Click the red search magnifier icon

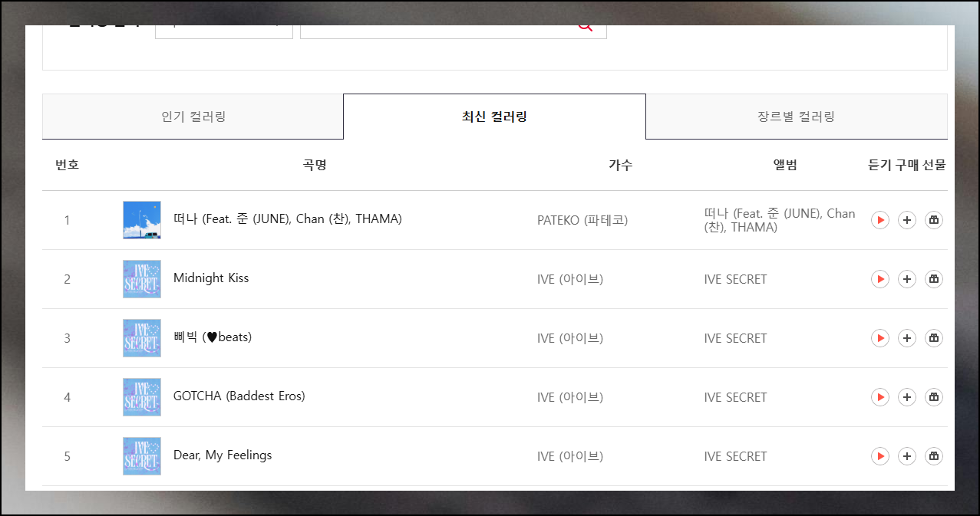tap(586, 28)
